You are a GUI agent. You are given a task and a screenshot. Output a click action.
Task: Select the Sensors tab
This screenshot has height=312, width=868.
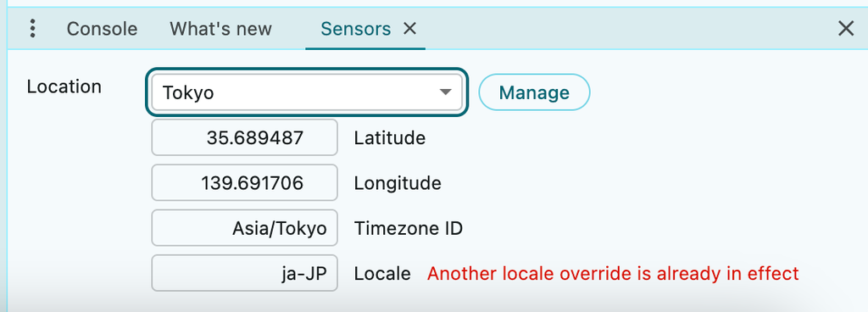(x=356, y=28)
